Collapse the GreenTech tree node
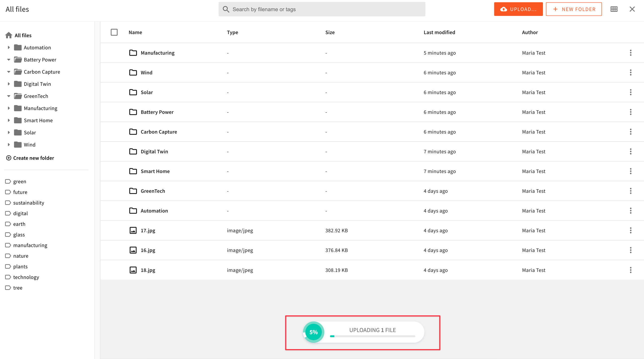Image resolution: width=644 pixels, height=359 pixels. tap(9, 96)
